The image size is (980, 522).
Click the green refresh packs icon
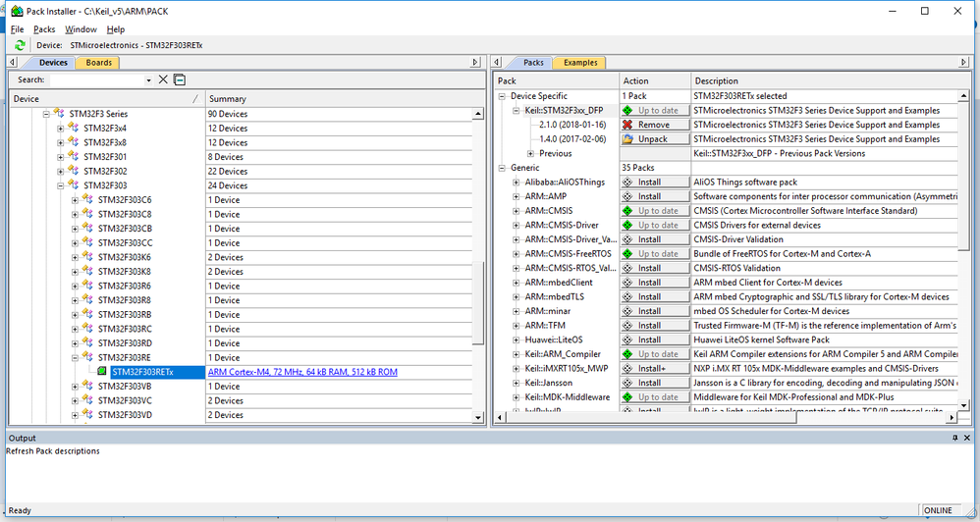tap(20, 45)
